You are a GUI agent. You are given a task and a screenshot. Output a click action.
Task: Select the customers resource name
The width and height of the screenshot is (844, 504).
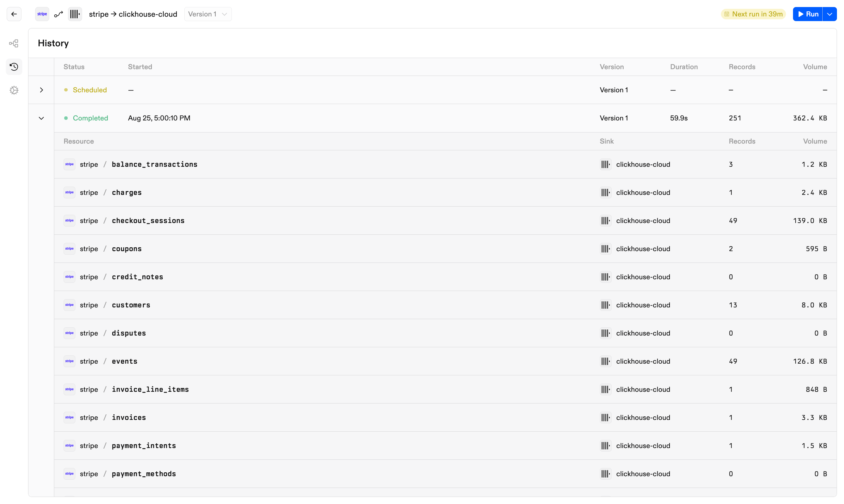click(131, 305)
